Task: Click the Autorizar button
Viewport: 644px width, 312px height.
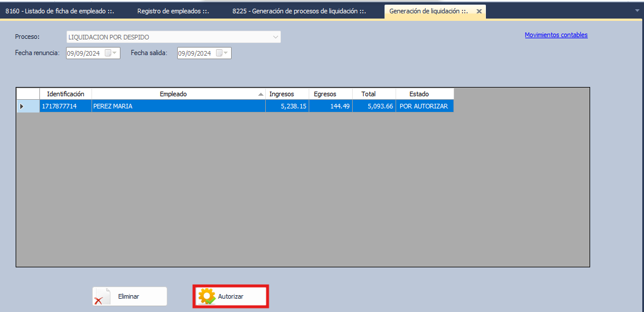Action: click(x=230, y=296)
